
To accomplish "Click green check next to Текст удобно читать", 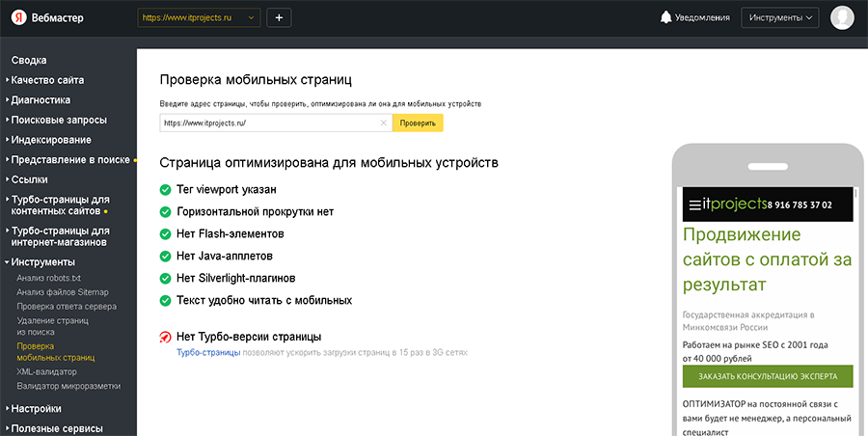I will [x=165, y=301].
